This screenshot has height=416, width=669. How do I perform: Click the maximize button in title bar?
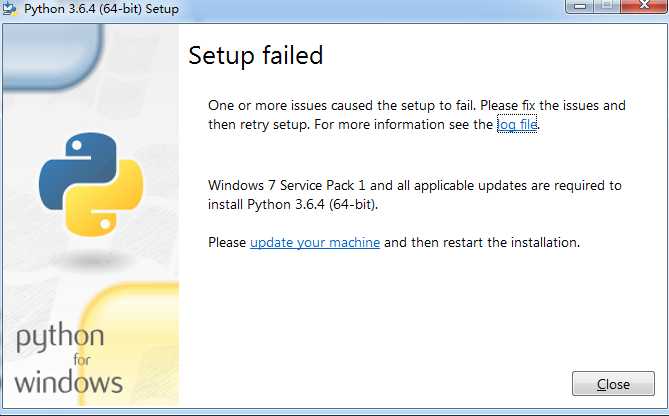607,6
